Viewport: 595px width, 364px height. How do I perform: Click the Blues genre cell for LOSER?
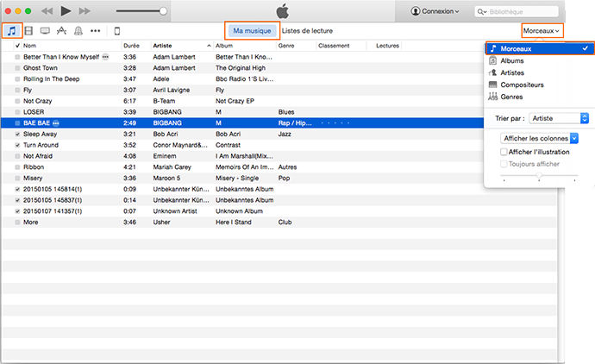click(x=286, y=112)
